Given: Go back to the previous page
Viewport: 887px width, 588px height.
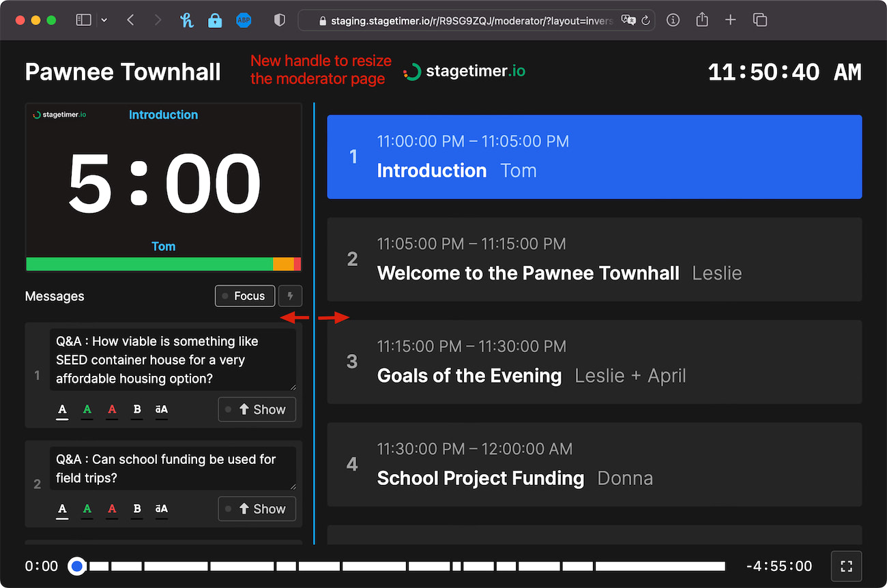Looking at the screenshot, I should (x=130, y=20).
